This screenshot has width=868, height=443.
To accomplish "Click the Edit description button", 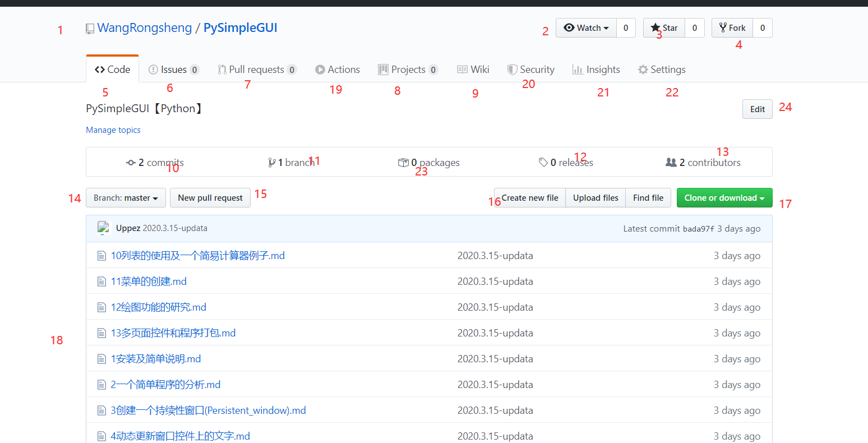I will pos(758,109).
